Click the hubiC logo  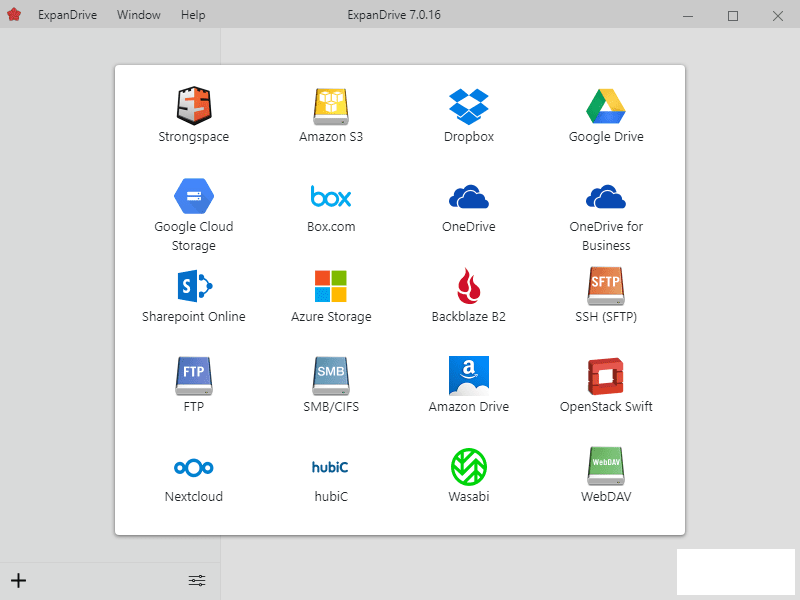(x=330, y=467)
